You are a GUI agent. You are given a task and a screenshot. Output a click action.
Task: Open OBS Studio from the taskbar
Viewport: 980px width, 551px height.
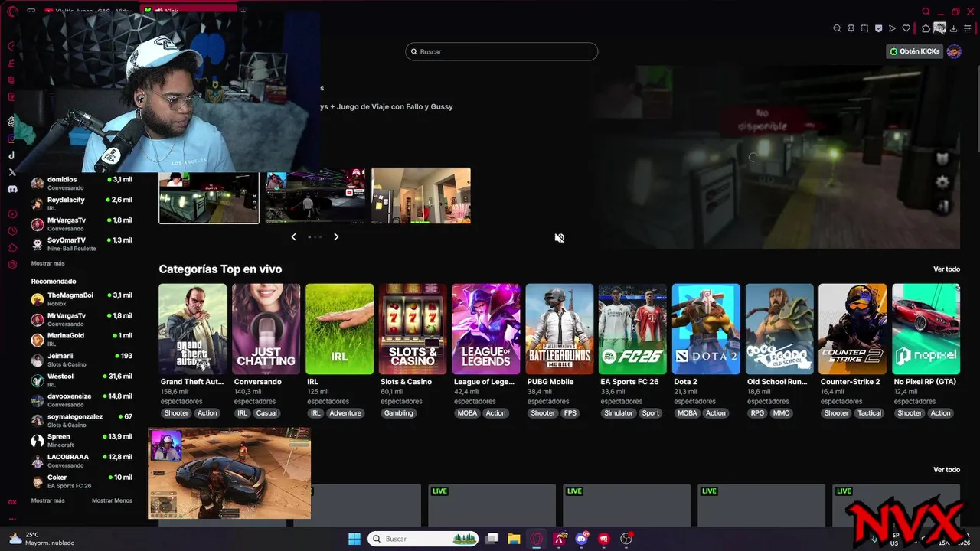626,539
